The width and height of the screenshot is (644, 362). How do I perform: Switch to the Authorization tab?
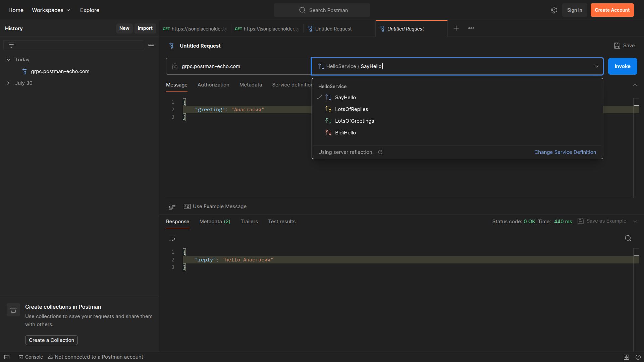click(x=213, y=85)
